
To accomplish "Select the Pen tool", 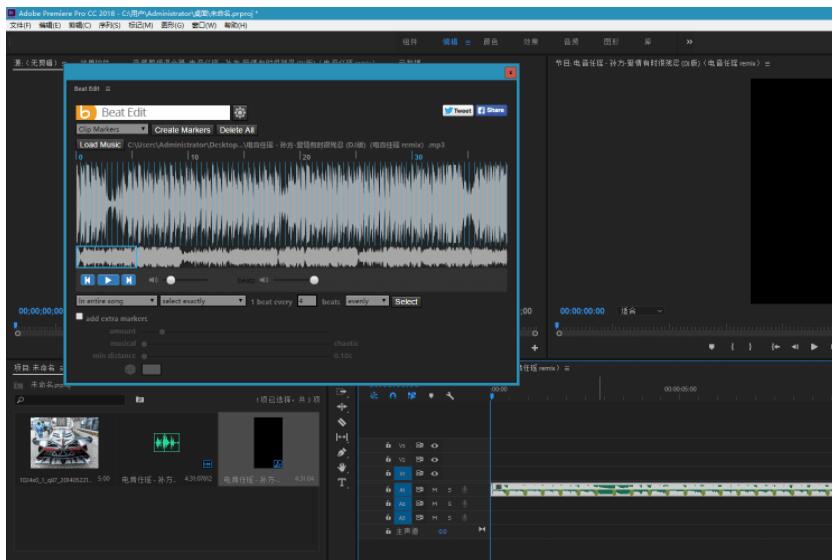I will click(x=342, y=452).
